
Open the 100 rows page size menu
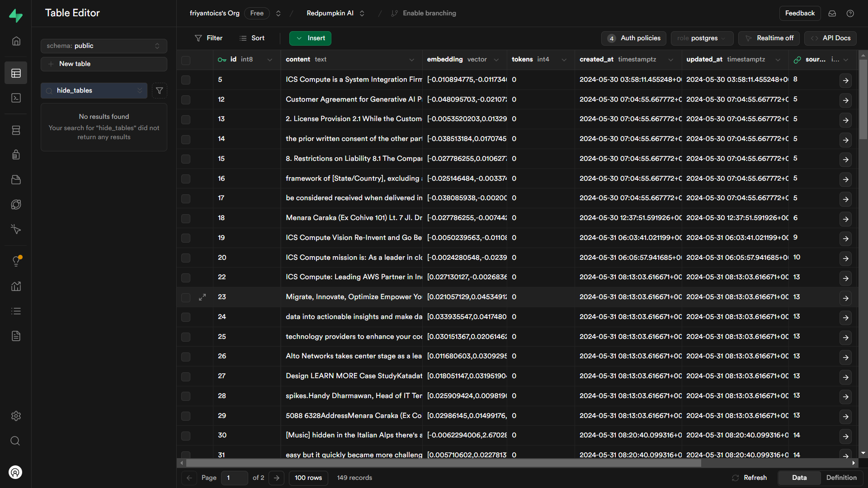pos(308,478)
